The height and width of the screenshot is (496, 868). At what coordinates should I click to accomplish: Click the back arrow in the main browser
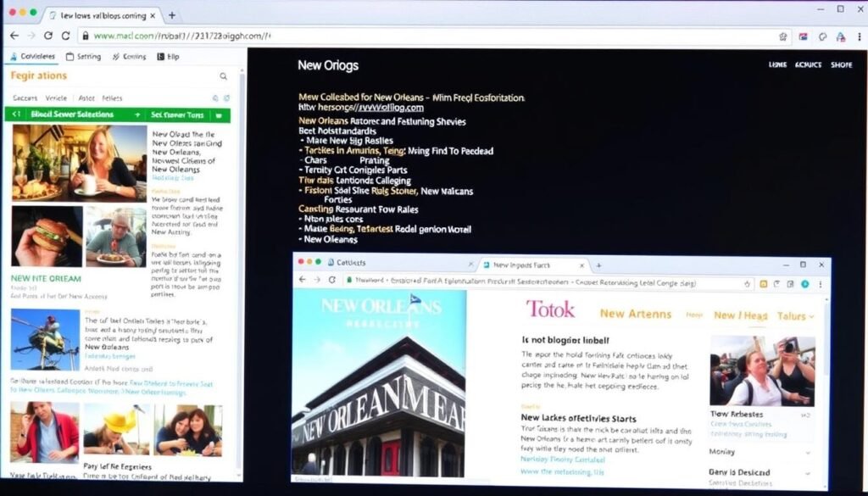(14, 36)
